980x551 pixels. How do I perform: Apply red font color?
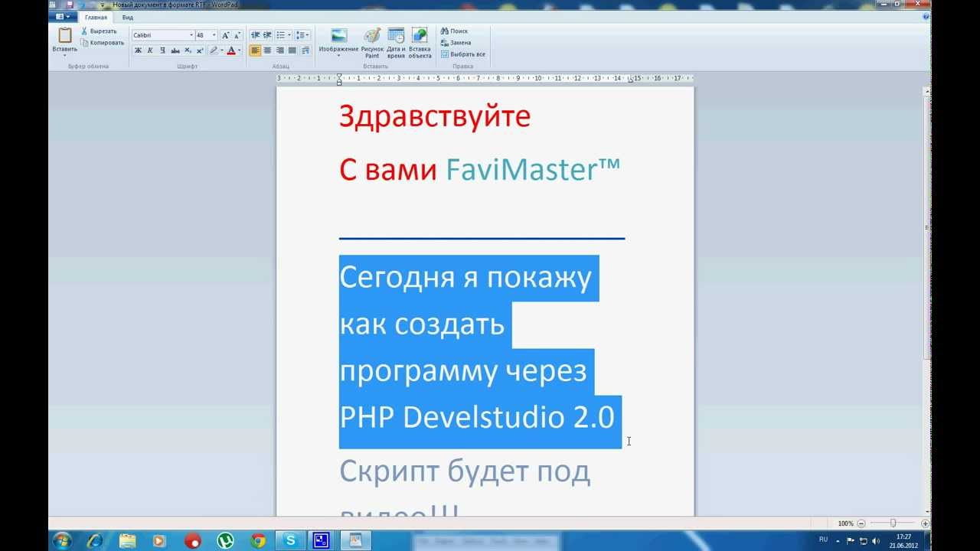(231, 51)
